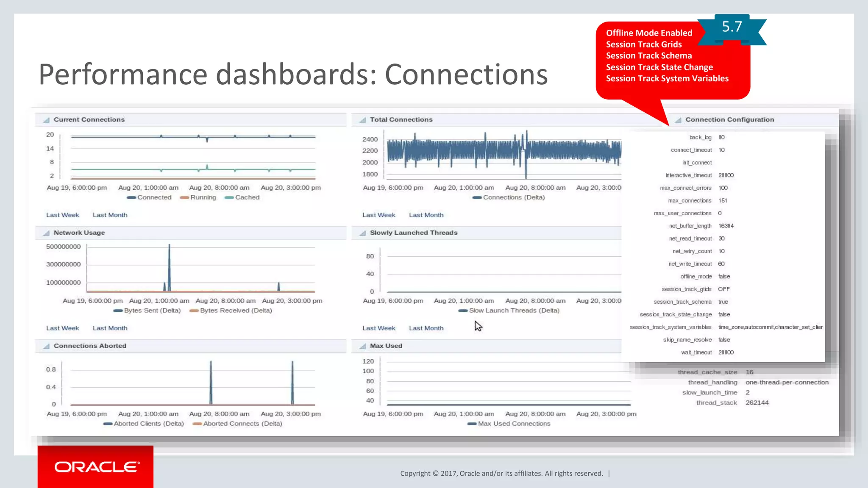Open Last Week under Total Connections
The height and width of the screenshot is (488, 868).
tap(379, 215)
